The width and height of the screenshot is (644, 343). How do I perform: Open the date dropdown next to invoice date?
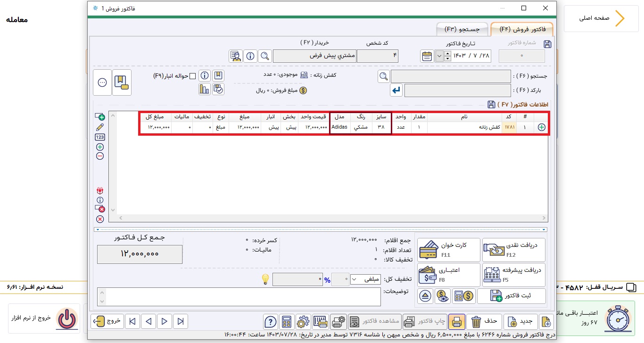point(439,56)
